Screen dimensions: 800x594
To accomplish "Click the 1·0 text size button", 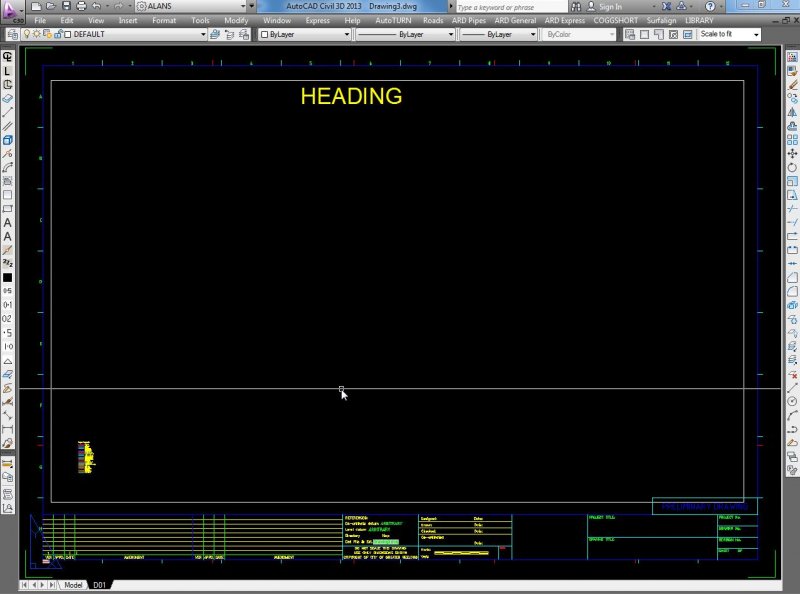I will point(7,346).
